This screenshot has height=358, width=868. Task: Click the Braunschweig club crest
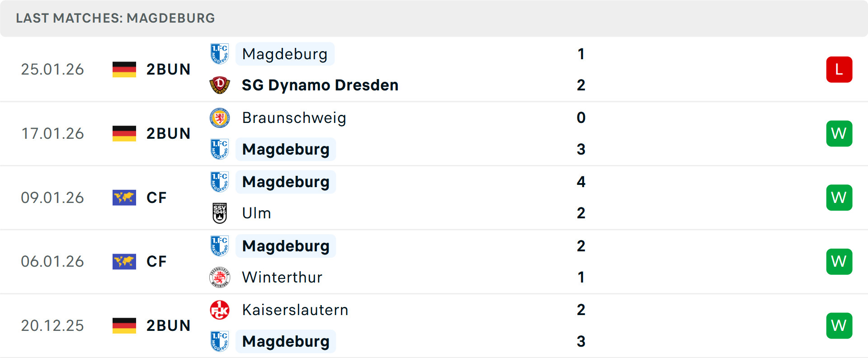pyautogui.click(x=220, y=118)
